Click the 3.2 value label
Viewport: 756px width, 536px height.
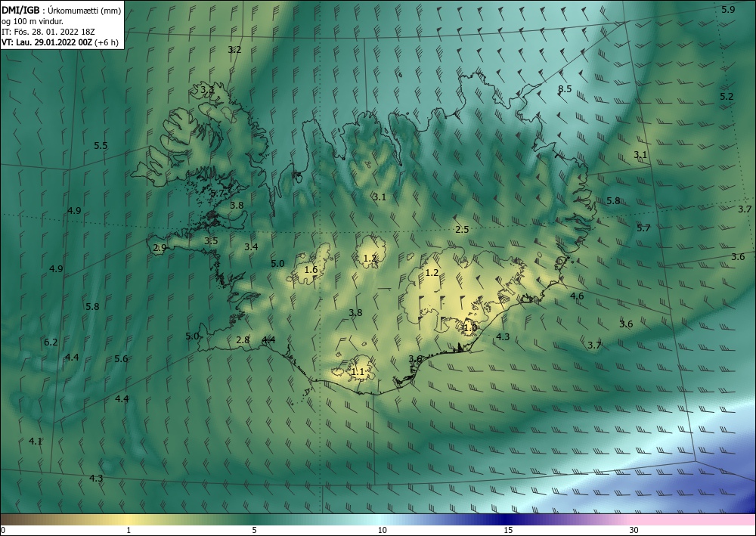234,49
